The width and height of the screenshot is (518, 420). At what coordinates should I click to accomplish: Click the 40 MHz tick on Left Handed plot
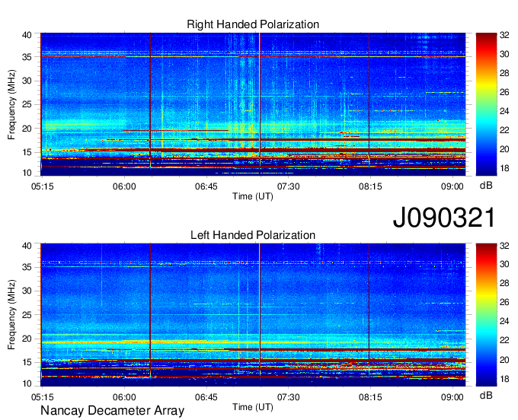(x=27, y=246)
